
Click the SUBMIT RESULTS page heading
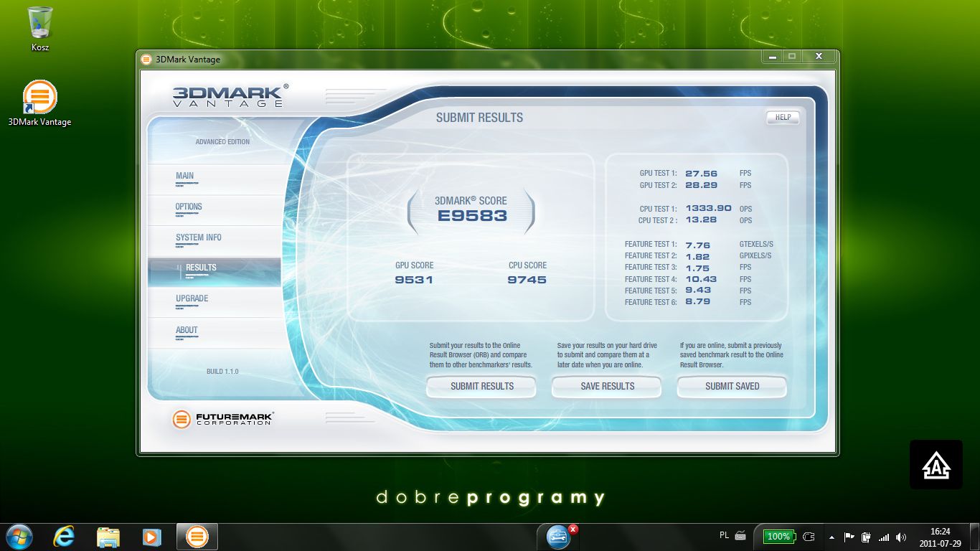(479, 118)
